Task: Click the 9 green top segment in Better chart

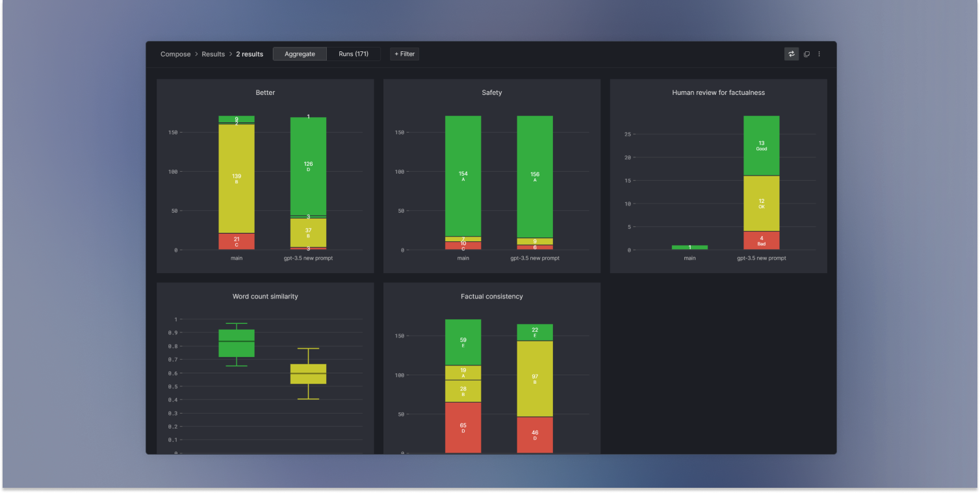Action: point(237,119)
